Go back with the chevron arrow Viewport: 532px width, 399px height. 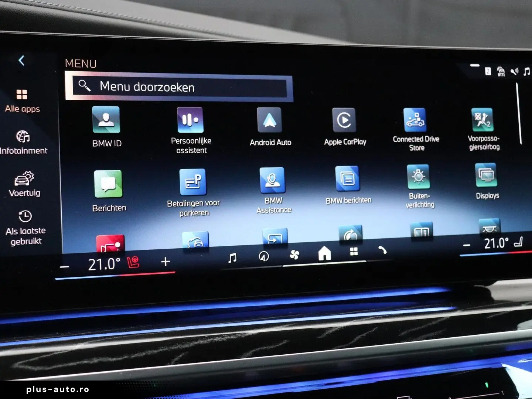21,60
